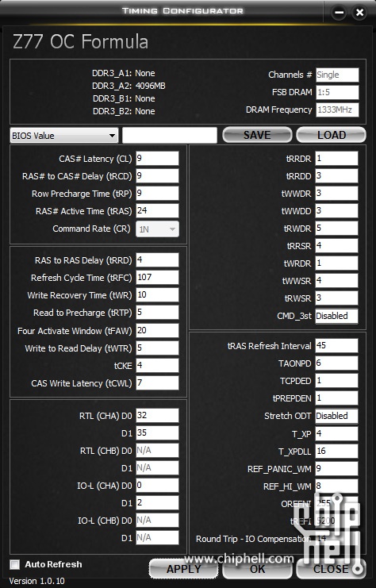Viewport: 376px width, 588px height.
Task: Click the Stretch ODT value field
Action: 336,416
